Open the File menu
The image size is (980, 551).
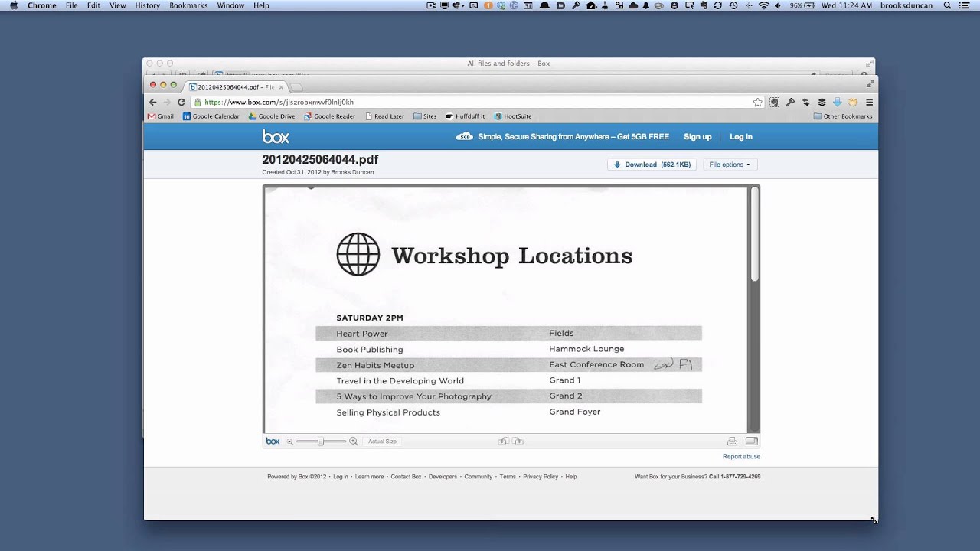pyautogui.click(x=71, y=5)
